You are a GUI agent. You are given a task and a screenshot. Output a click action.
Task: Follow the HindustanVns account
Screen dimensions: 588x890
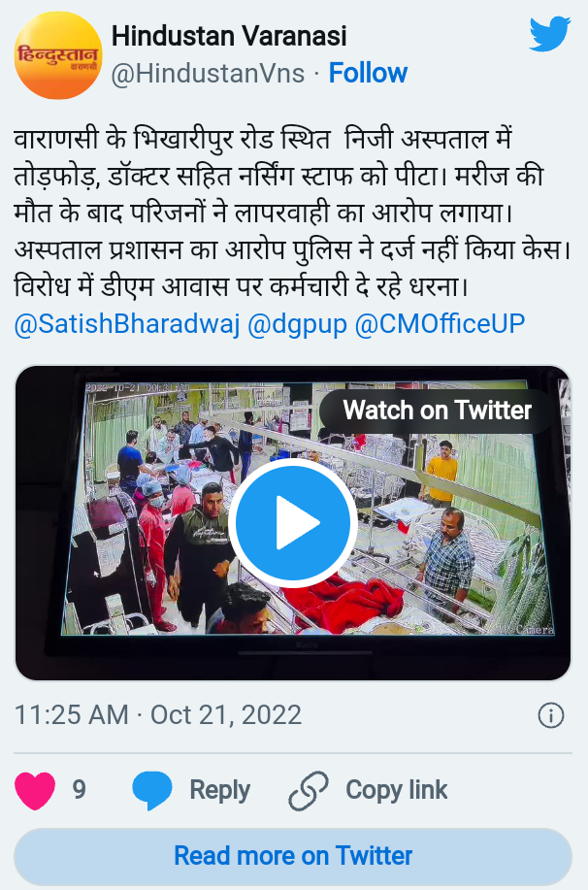click(368, 73)
